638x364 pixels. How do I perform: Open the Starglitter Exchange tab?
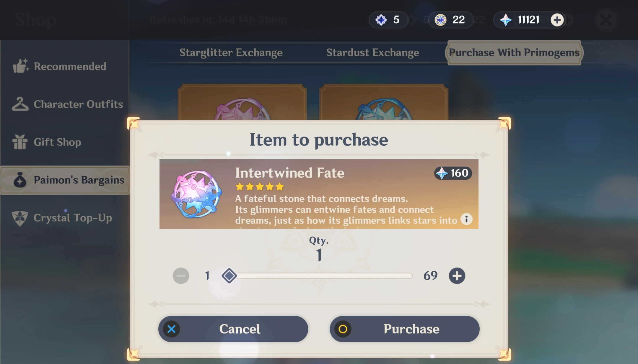231,53
